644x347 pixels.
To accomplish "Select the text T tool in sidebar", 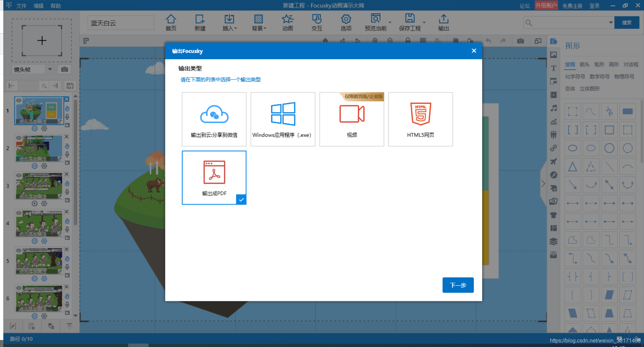I will 554,68.
